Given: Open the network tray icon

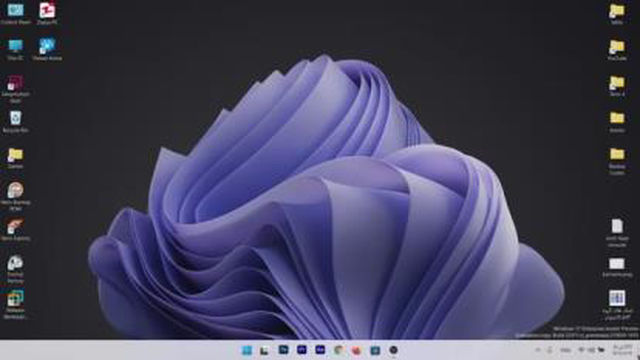Looking at the screenshot, I should (582, 350).
